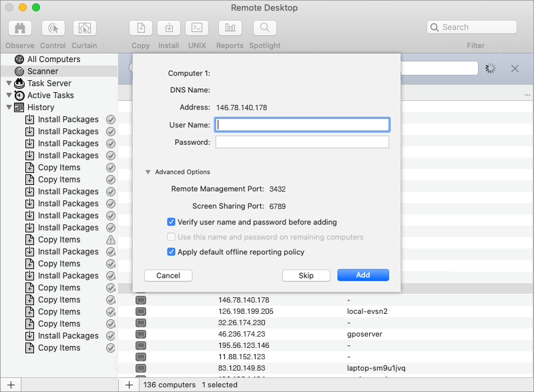Click the Cancel button in dialog
Screen dimensions: 534x392
168,275
